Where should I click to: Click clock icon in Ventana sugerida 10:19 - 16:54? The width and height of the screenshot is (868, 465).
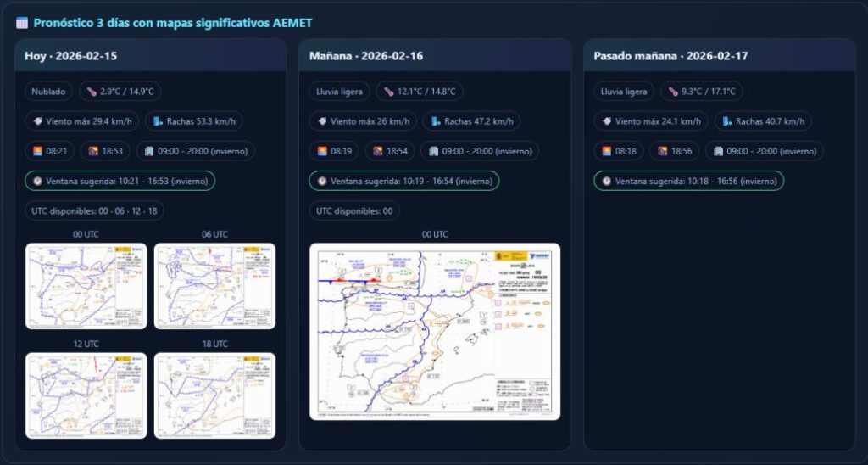tap(322, 181)
